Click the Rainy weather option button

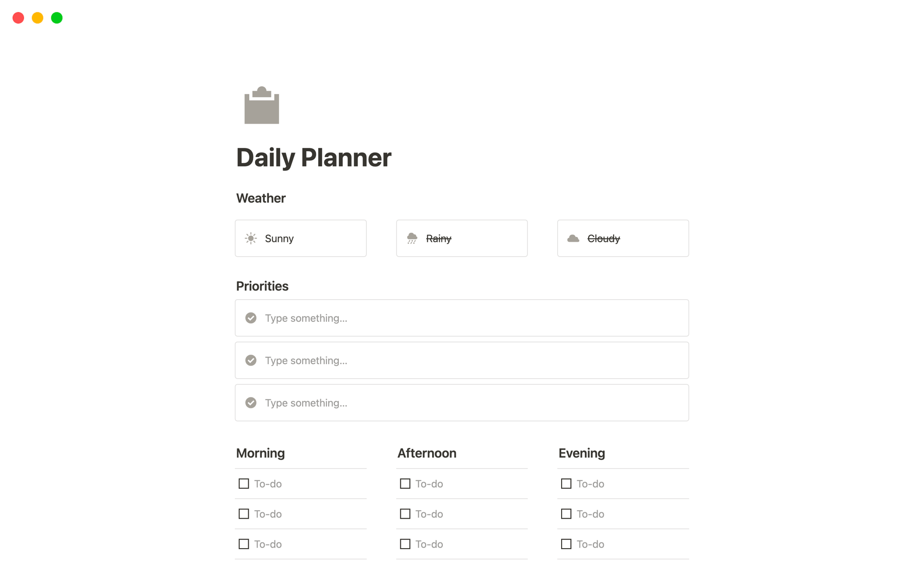[462, 238]
